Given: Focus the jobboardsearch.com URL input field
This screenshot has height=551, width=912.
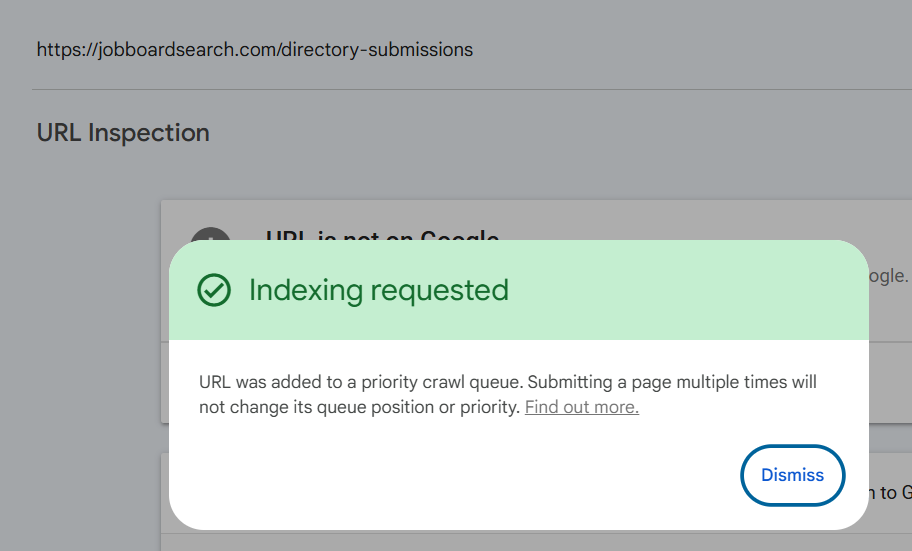Looking at the screenshot, I should click(x=254, y=49).
